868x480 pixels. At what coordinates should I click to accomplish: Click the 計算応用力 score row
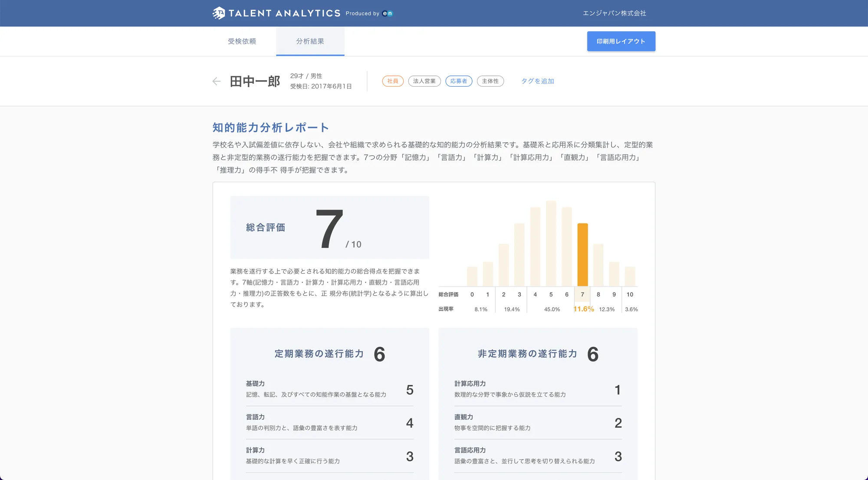pyautogui.click(x=538, y=389)
